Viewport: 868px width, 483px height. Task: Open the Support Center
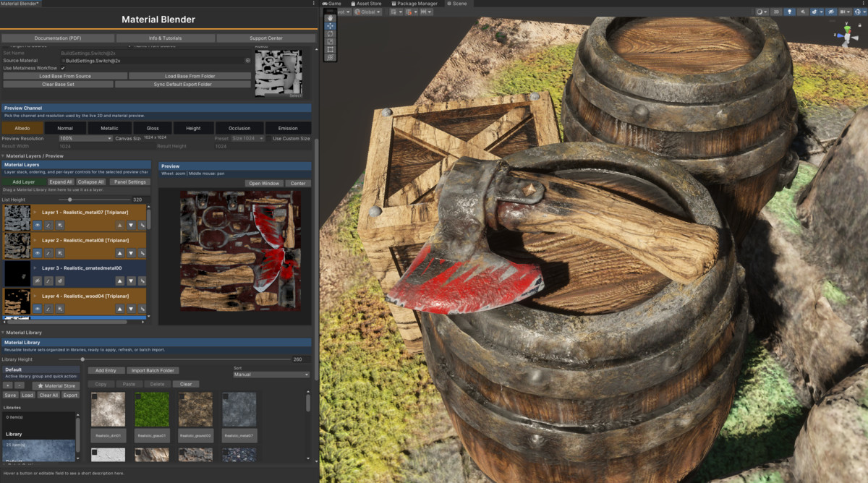tap(266, 38)
